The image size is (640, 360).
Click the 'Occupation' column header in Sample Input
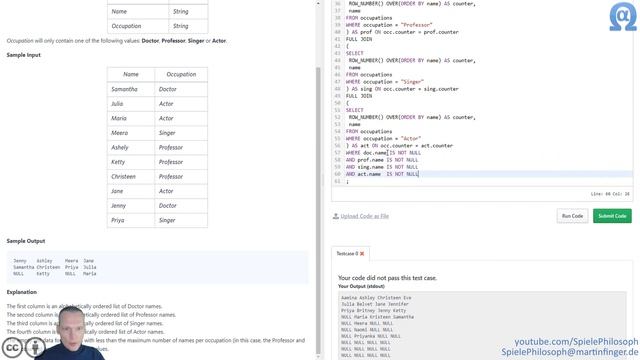tap(181, 74)
